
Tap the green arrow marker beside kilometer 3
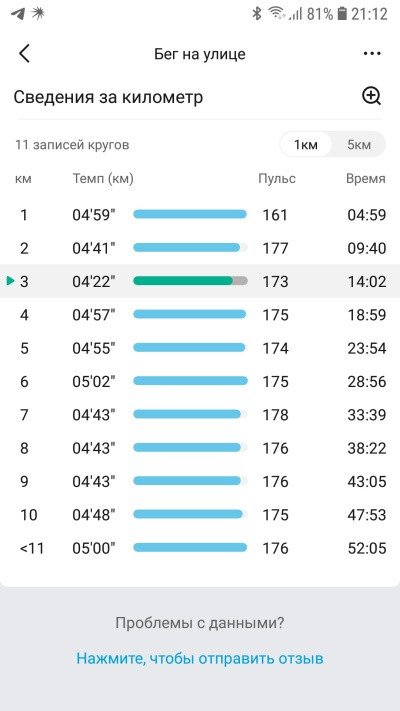[x=11, y=281]
